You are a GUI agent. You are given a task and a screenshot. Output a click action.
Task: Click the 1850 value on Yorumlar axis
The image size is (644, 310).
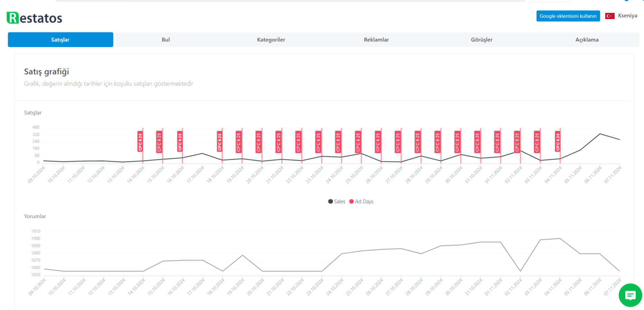[x=36, y=275]
